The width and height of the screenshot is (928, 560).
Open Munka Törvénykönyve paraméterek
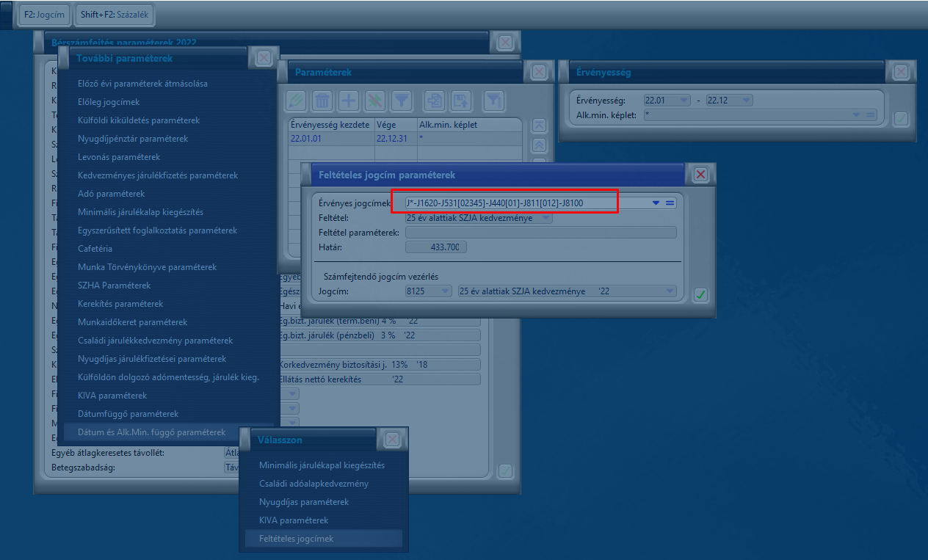pyautogui.click(x=148, y=267)
